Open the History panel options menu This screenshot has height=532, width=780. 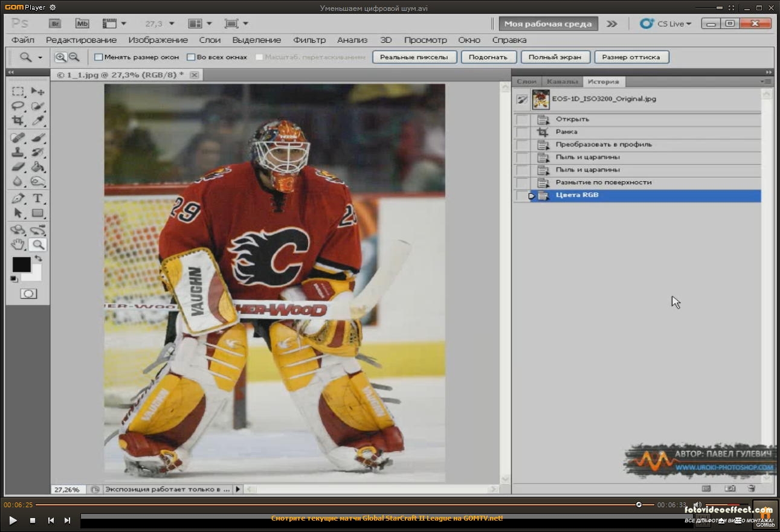click(x=765, y=82)
